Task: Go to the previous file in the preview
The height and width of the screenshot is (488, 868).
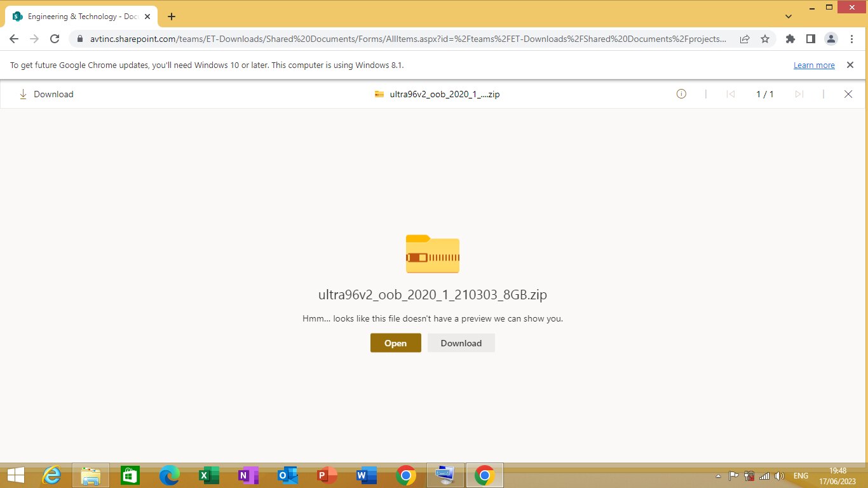Action: click(731, 94)
